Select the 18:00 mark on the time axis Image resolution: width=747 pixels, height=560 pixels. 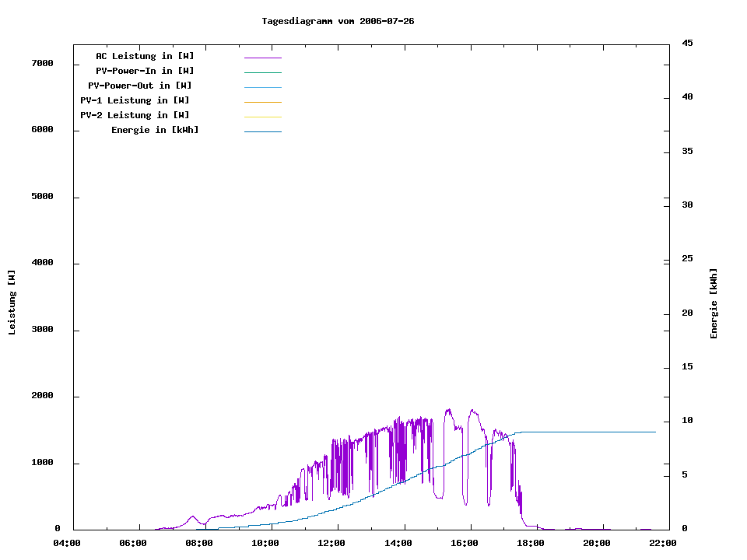tap(531, 543)
